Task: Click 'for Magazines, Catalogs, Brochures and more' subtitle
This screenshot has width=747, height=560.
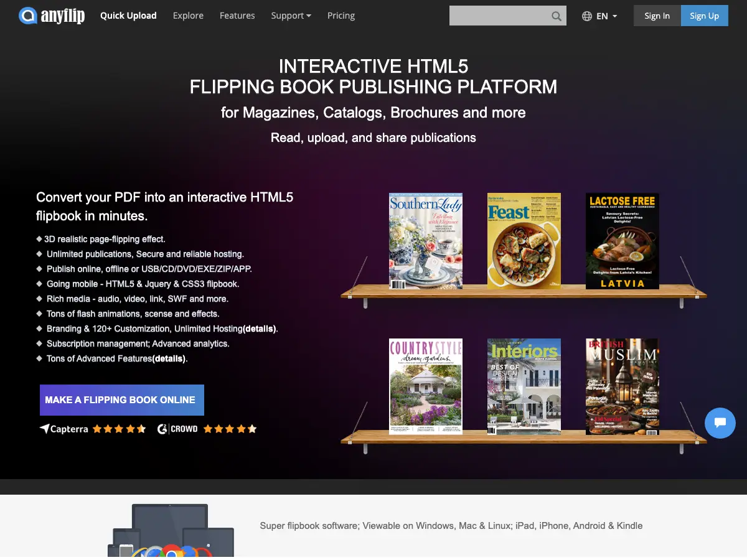Action: pos(374,113)
